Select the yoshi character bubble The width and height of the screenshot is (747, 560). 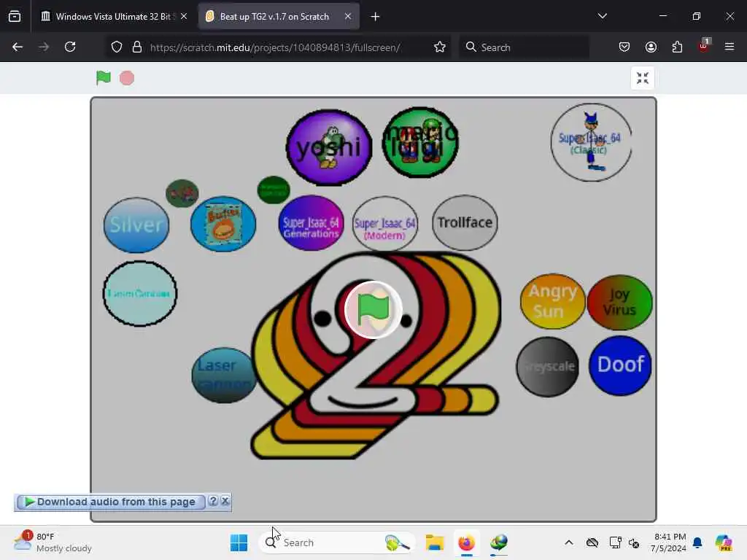pyautogui.click(x=329, y=147)
